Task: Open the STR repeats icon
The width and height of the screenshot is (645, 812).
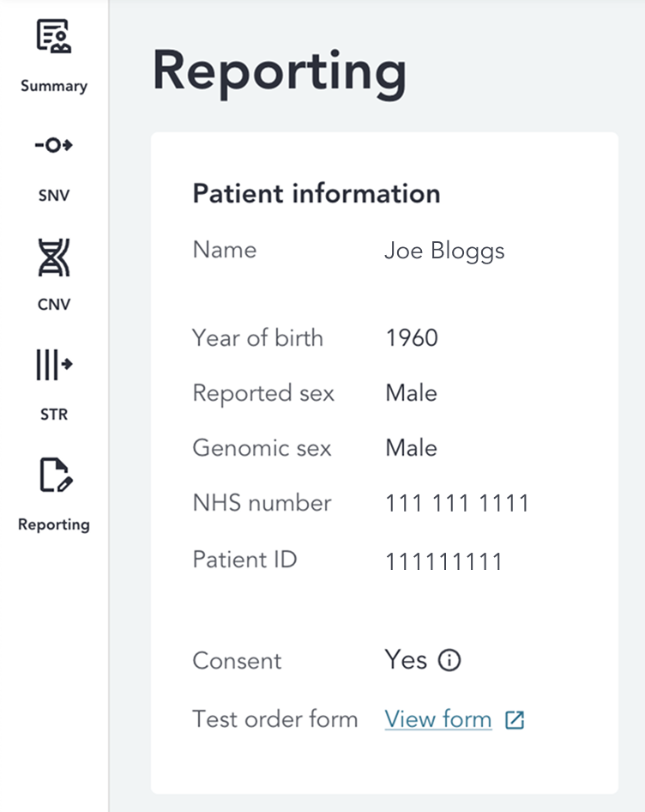Action: click(x=53, y=366)
